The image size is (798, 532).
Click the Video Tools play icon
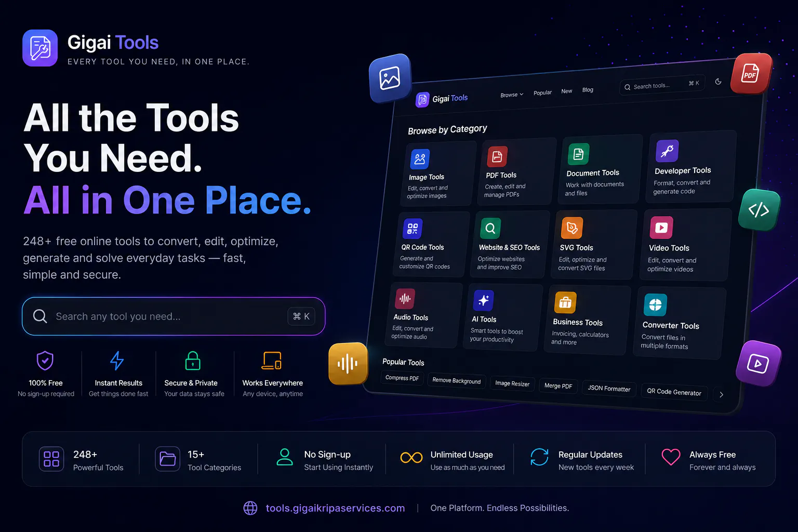[x=661, y=228]
